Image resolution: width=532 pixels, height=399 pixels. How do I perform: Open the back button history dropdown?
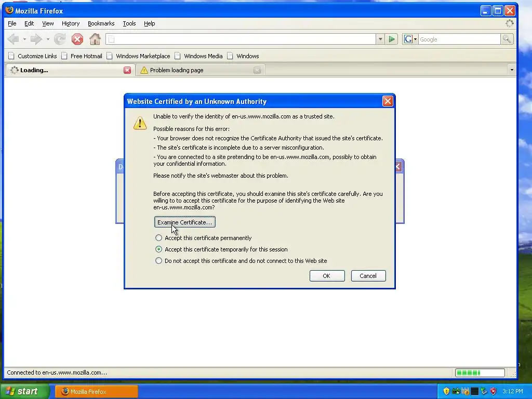24,39
